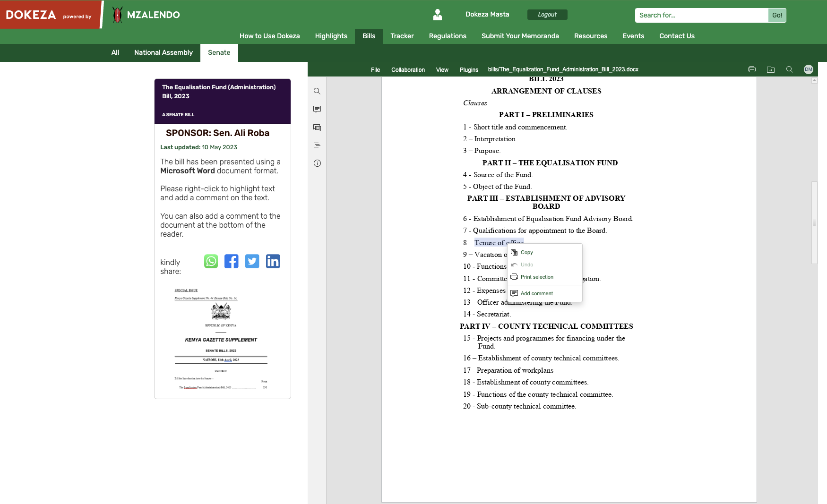Open the Plugins menu
This screenshot has width=827, height=504.
tap(469, 70)
